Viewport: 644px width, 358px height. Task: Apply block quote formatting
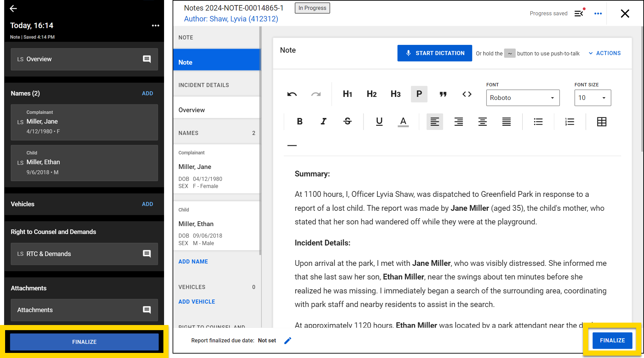pyautogui.click(x=443, y=94)
